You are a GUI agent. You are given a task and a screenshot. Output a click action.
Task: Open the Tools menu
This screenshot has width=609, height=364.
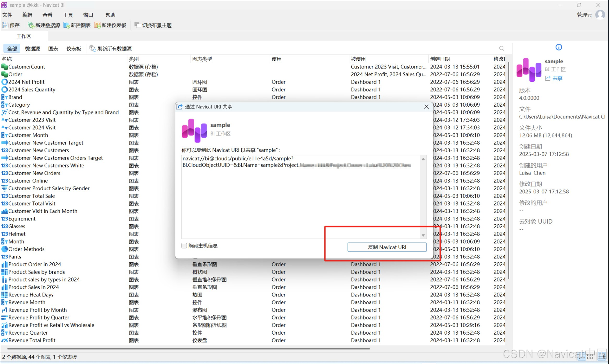68,15
